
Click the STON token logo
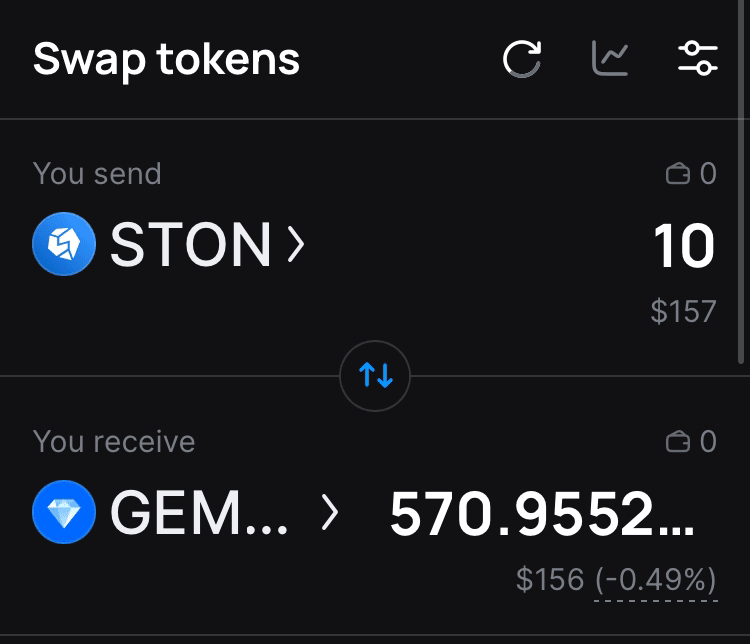click(x=64, y=245)
